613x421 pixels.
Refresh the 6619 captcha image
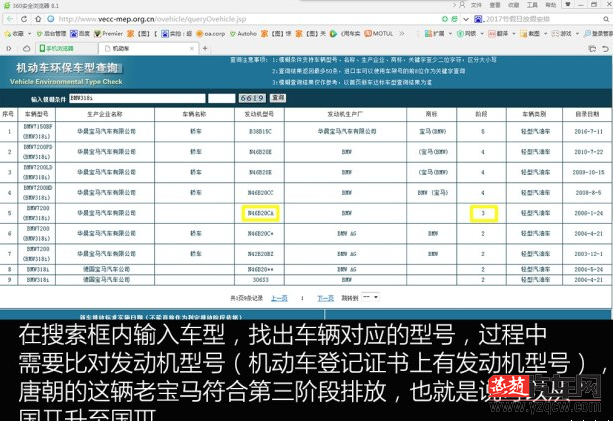(x=252, y=98)
